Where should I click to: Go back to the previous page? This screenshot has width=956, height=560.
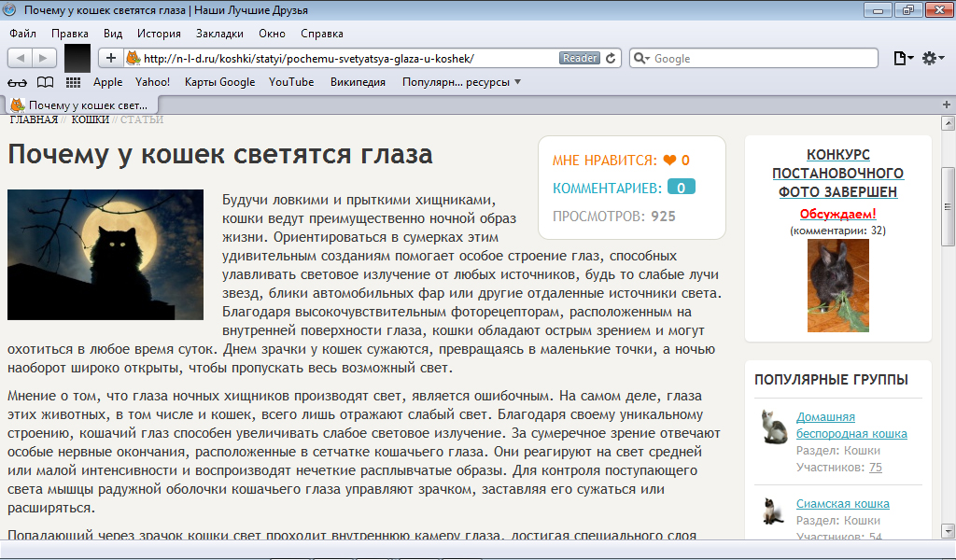21,58
